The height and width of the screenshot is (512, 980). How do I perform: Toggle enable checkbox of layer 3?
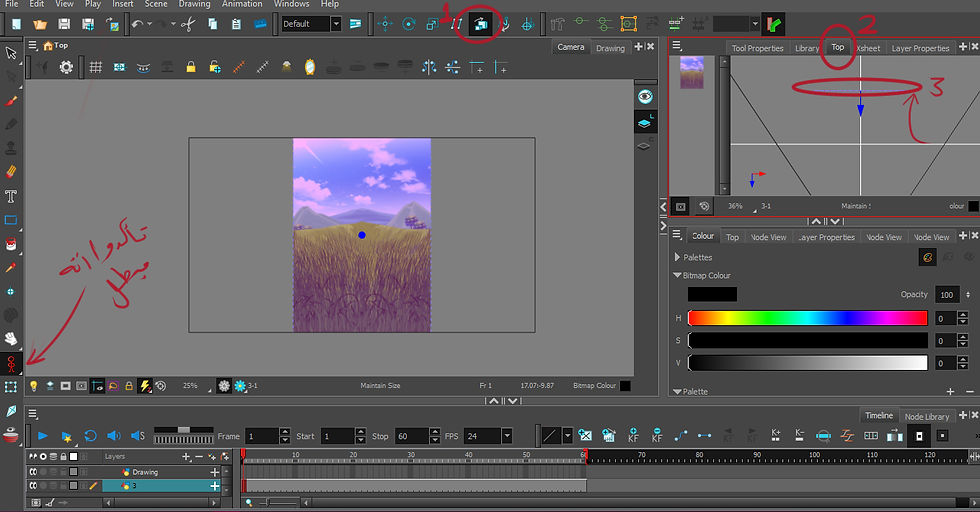click(x=33, y=486)
